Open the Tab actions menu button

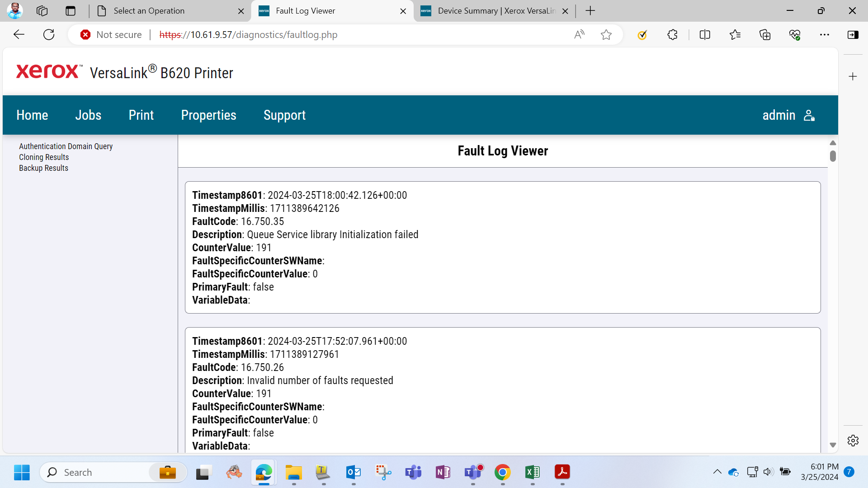[71, 11]
